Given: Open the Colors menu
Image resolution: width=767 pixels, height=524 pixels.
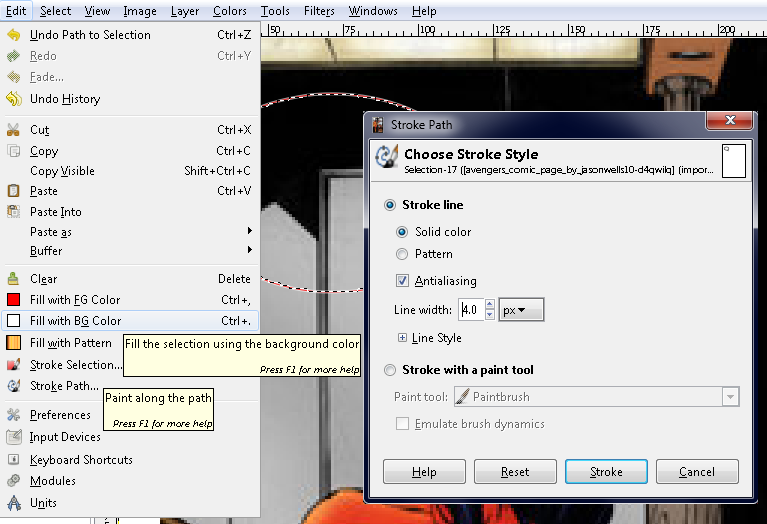Looking at the screenshot, I should coord(229,11).
